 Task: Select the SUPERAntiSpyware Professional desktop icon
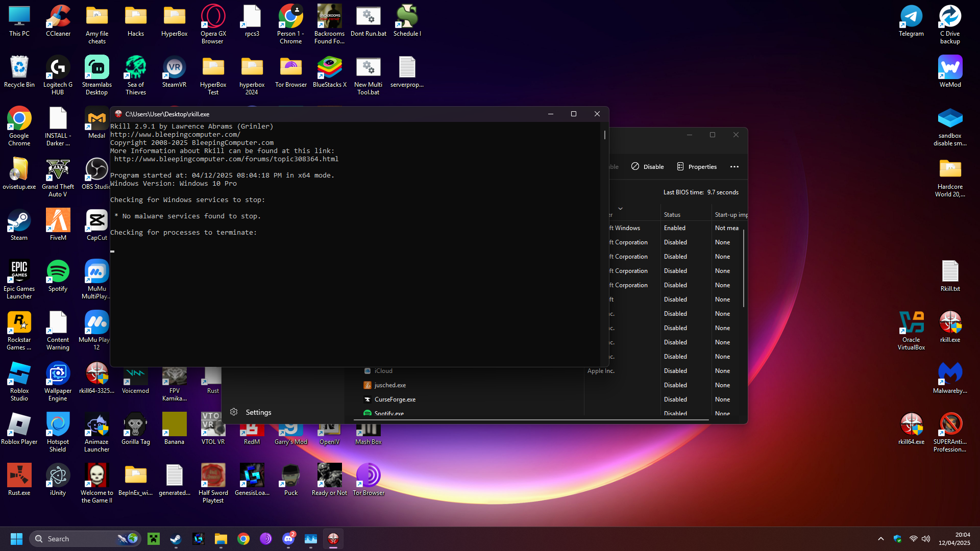[950, 432]
